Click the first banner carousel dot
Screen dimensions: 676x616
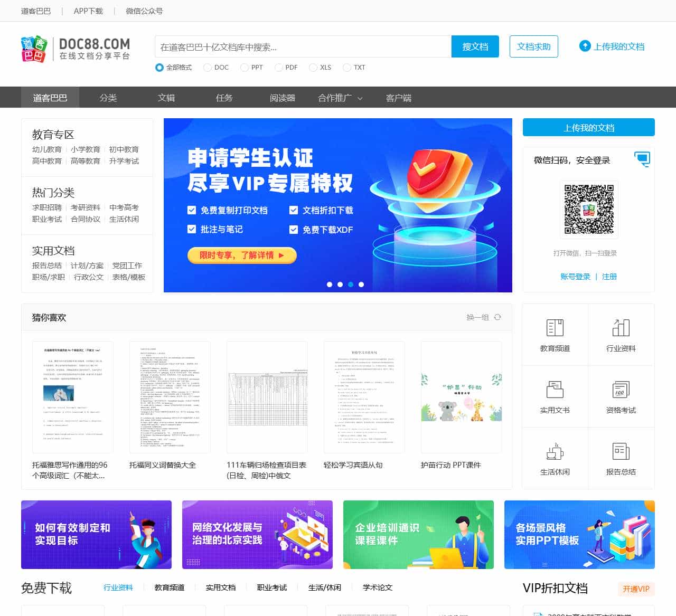coord(330,285)
